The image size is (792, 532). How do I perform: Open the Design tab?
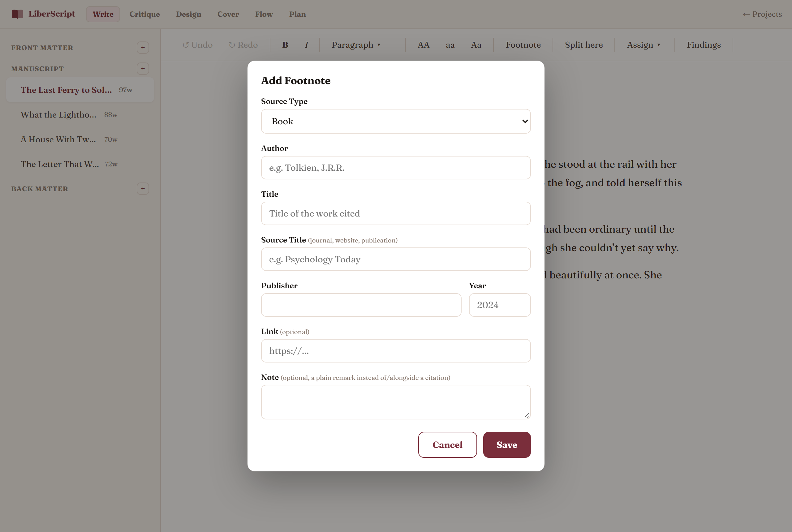tap(189, 14)
